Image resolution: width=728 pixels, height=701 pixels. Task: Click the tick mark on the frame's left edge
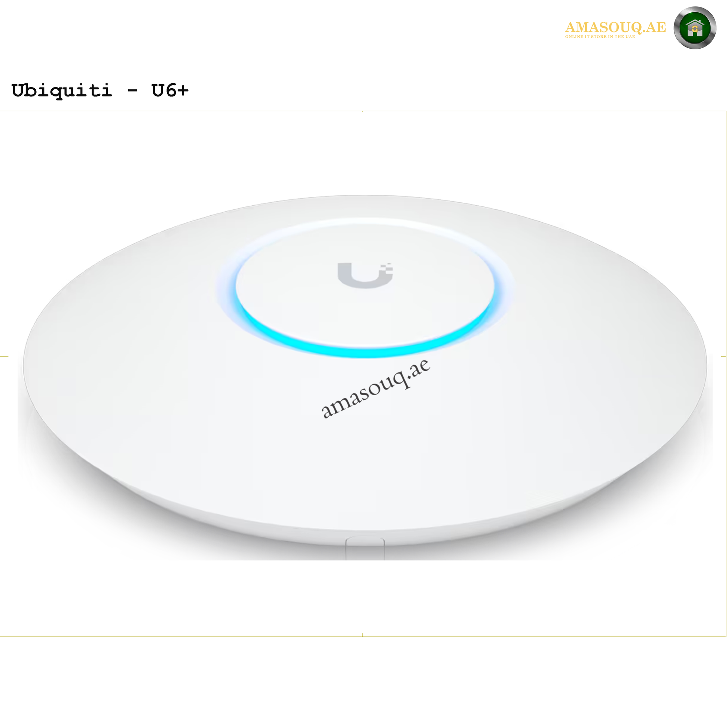[x=4, y=356]
